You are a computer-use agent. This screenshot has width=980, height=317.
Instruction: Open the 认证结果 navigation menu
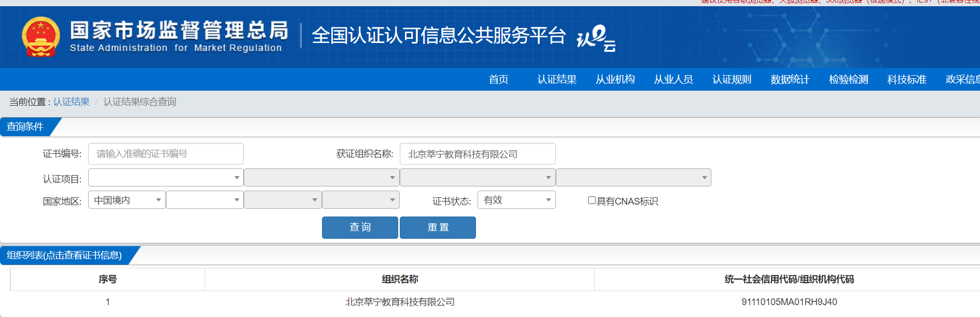pyautogui.click(x=557, y=79)
